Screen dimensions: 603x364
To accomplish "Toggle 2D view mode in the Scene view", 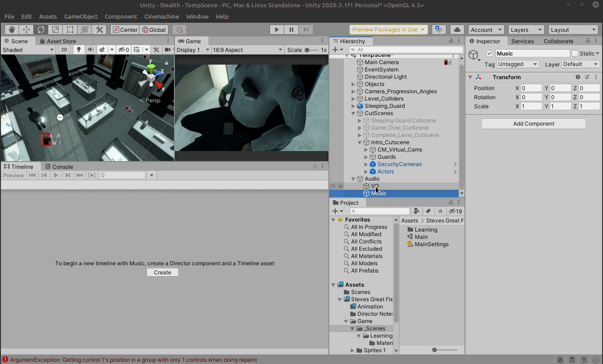I will [64, 50].
